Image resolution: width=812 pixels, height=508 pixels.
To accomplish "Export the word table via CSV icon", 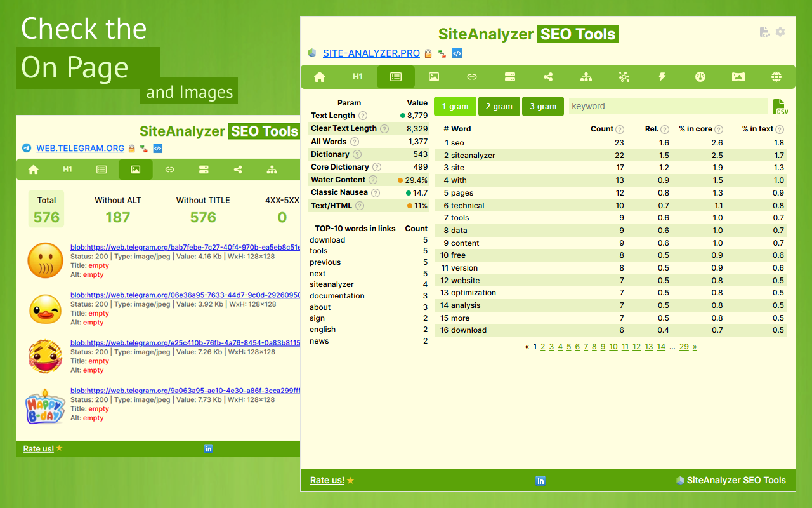I will pos(780,106).
